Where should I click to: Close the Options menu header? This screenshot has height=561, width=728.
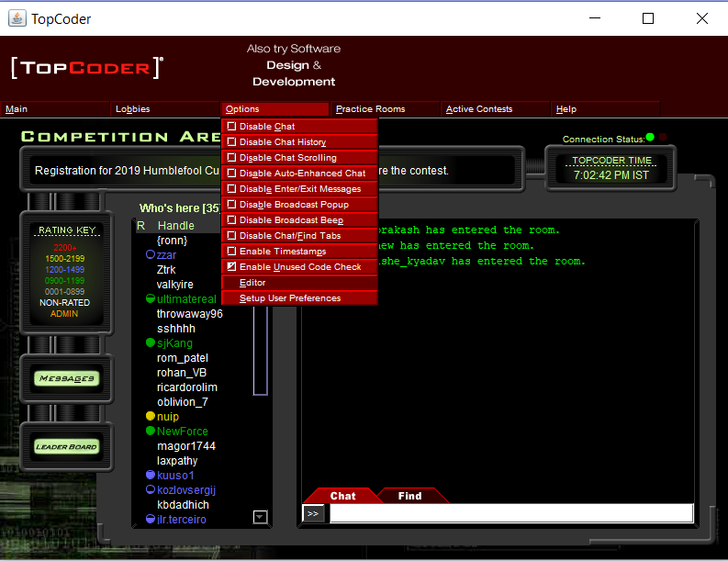click(x=274, y=109)
